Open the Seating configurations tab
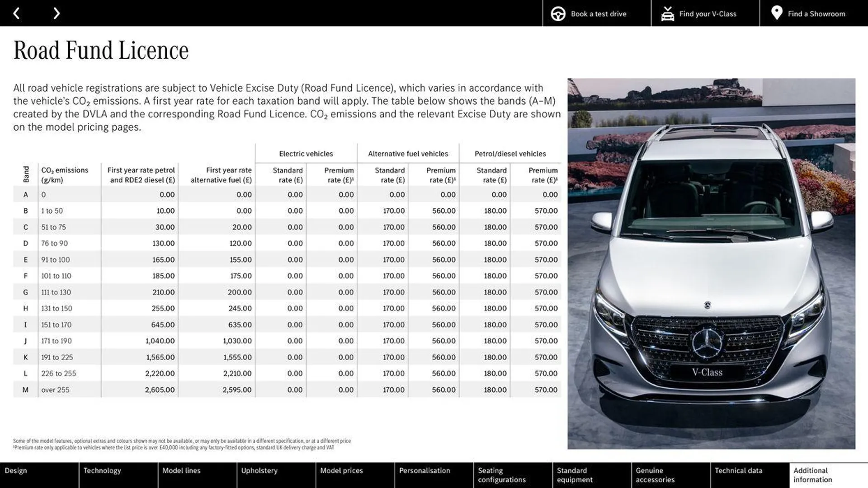Image resolution: width=868 pixels, height=488 pixels. (x=513, y=475)
